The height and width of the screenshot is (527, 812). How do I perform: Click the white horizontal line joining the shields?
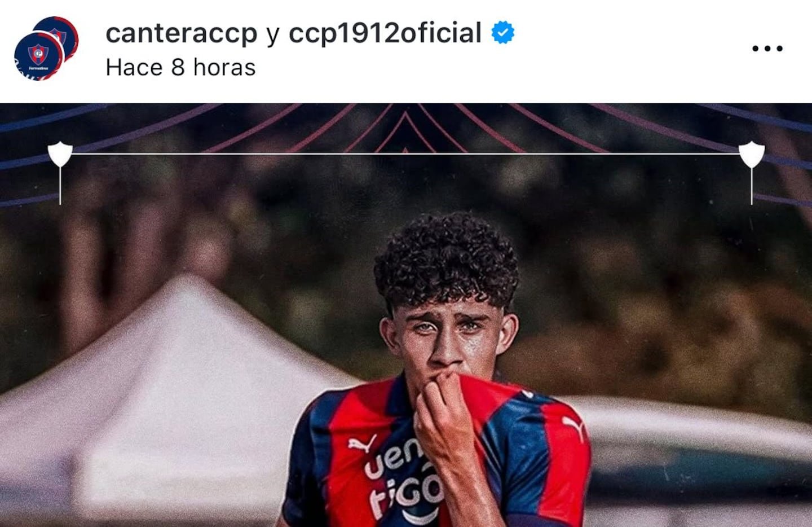pyautogui.click(x=405, y=153)
